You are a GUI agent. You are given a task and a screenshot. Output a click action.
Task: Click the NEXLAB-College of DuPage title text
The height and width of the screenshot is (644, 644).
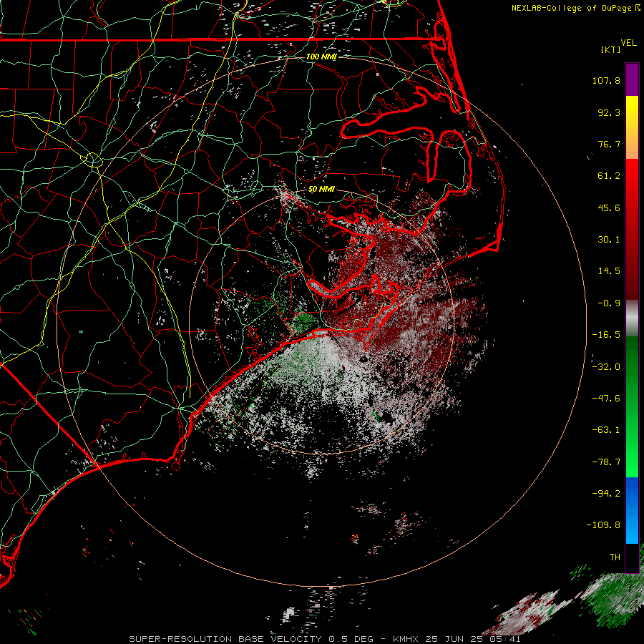click(572, 8)
